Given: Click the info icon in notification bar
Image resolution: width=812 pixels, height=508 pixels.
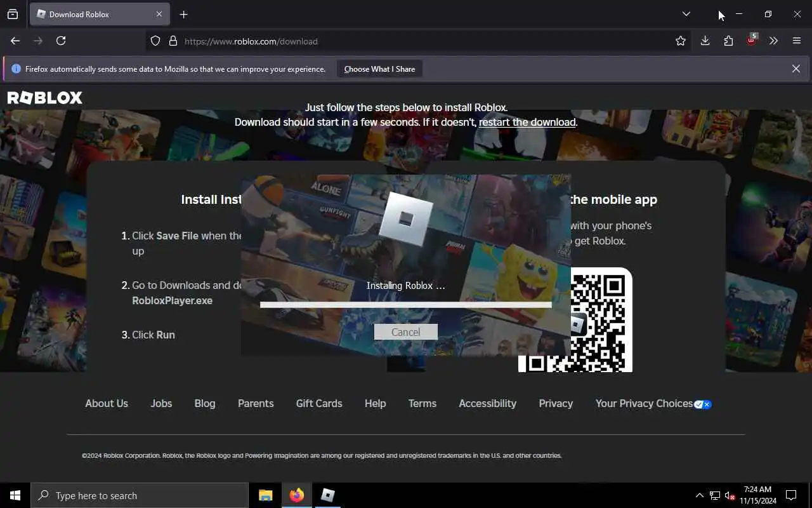Looking at the screenshot, I should click(16, 69).
